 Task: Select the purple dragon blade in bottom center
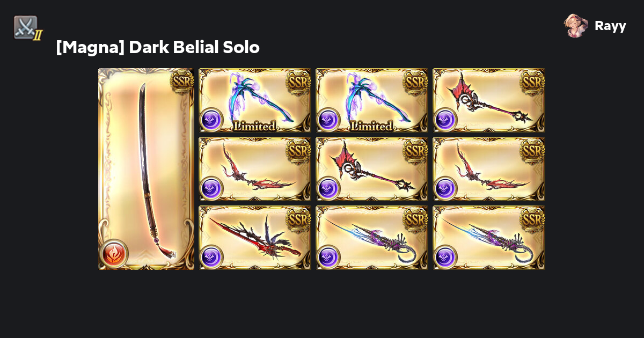tap(372, 238)
